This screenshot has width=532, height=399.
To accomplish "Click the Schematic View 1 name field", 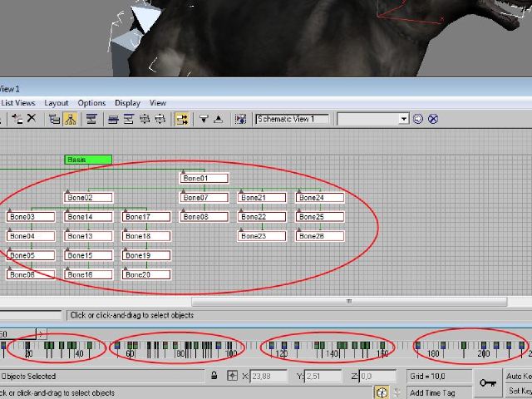I will [x=293, y=119].
